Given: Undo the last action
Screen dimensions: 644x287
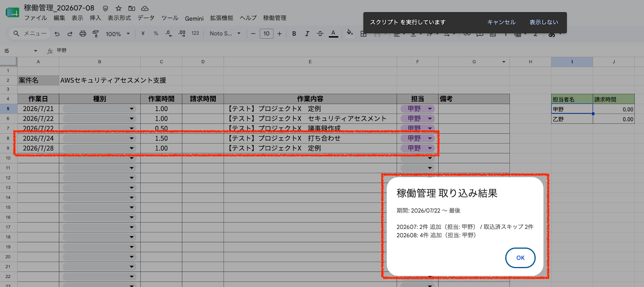Looking at the screenshot, I should click(57, 34).
